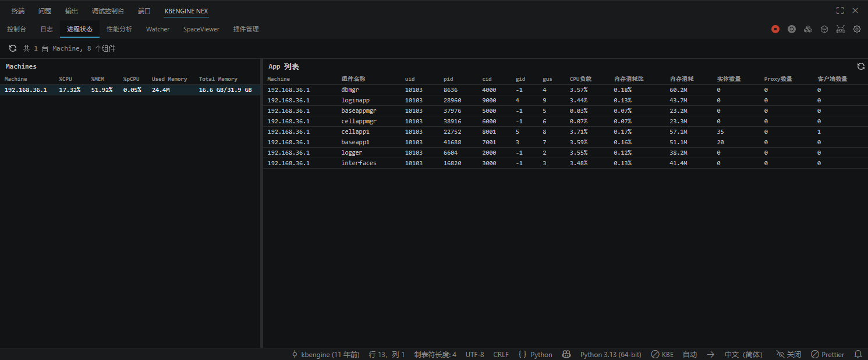Image resolution: width=868 pixels, height=360 pixels.
Task: Click the 16.6 GB/31.9 GB memory value
Action: (x=225, y=90)
